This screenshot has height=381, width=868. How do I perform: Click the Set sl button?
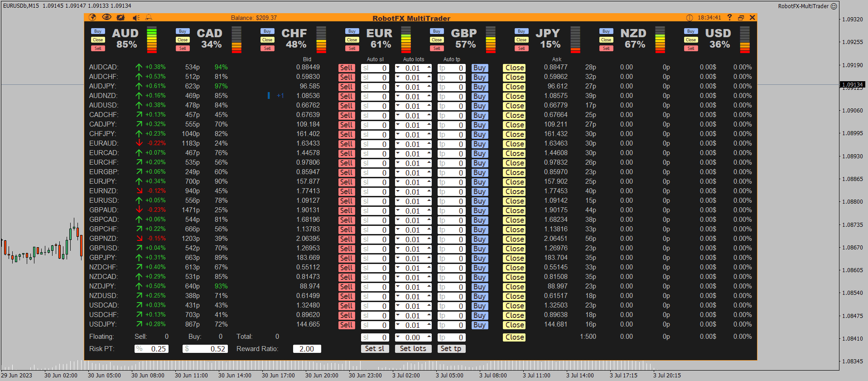[375, 349]
